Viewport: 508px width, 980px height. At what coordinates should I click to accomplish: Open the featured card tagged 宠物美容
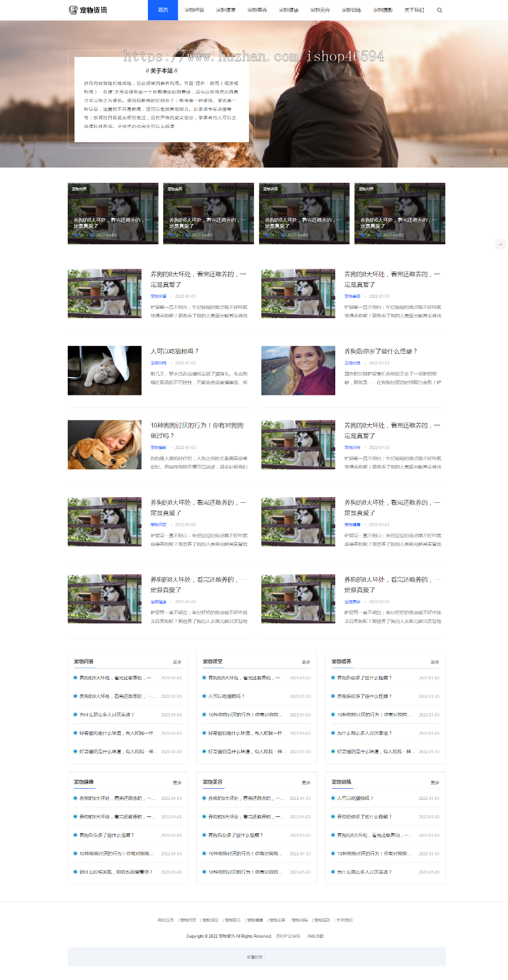click(208, 213)
